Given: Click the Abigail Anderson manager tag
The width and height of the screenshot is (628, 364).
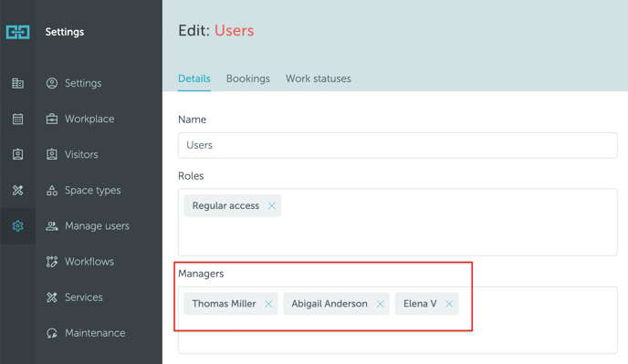Looking at the screenshot, I should point(336,304).
